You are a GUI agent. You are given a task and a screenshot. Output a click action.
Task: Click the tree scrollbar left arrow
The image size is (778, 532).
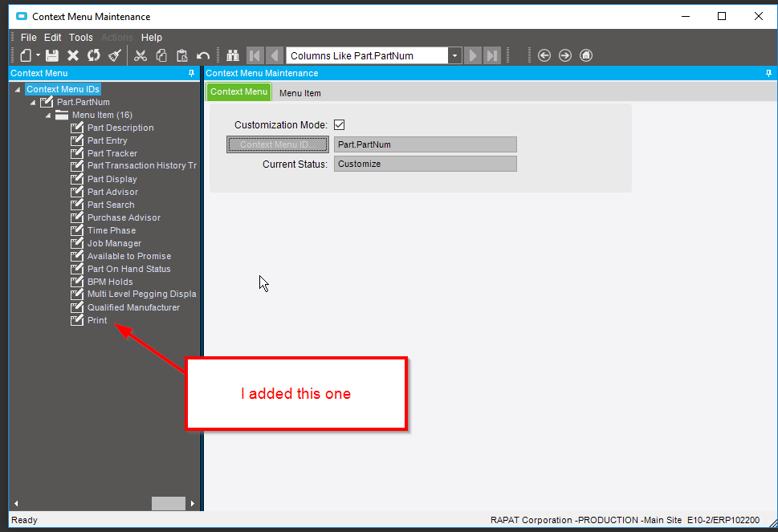[16, 503]
